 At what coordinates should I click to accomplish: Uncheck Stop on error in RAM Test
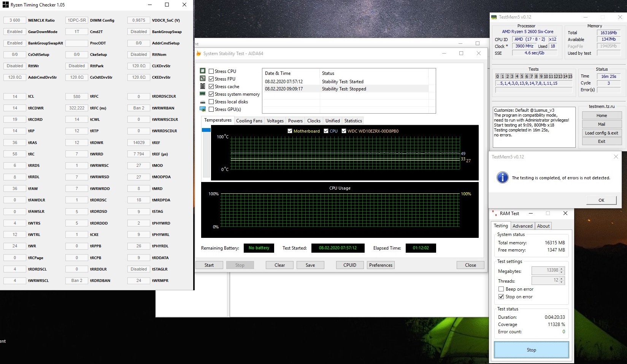(x=501, y=297)
